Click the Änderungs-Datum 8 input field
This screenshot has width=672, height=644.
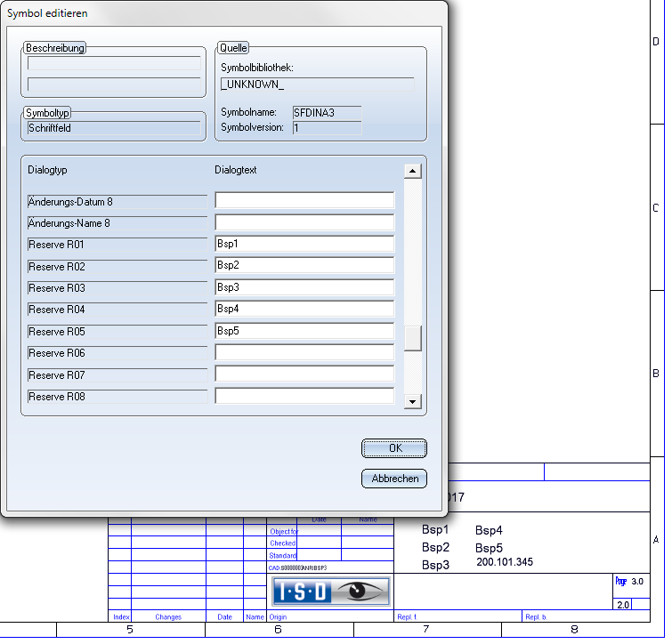(304, 200)
